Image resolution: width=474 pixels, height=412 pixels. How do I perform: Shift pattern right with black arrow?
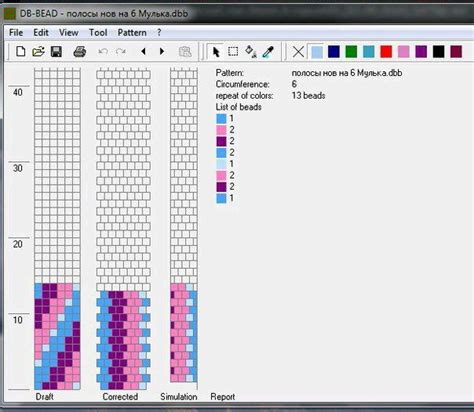(162, 51)
